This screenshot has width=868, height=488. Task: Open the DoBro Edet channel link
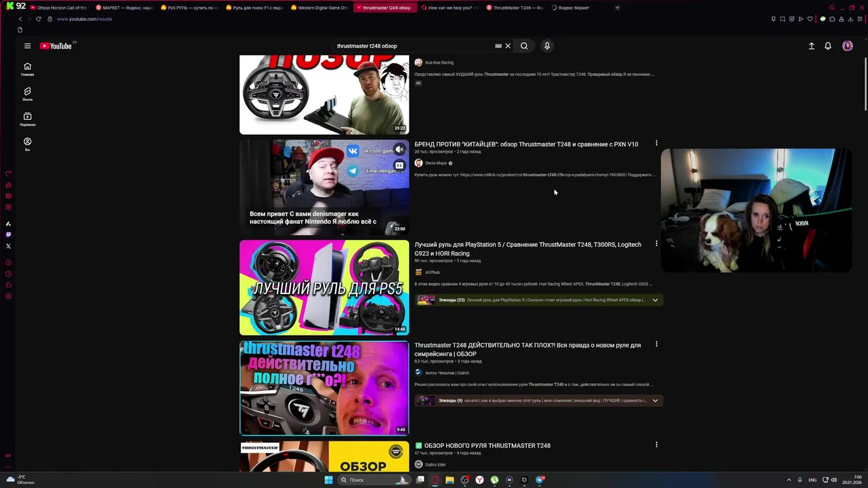click(x=435, y=464)
